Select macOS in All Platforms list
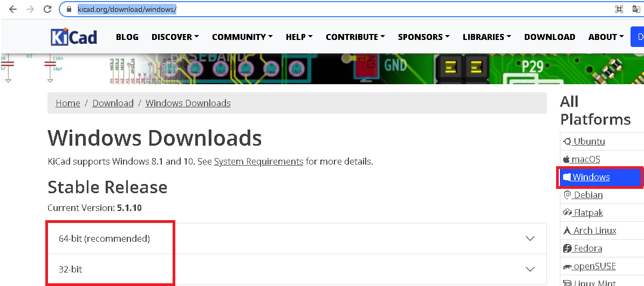 602,159
